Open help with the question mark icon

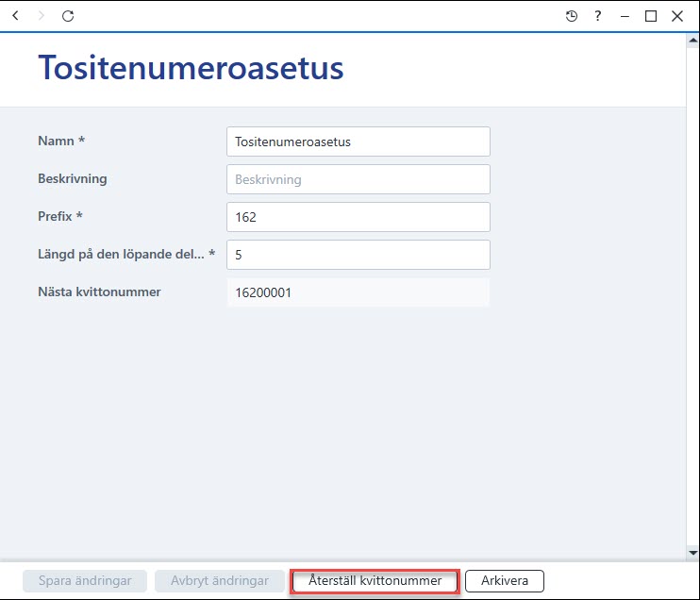(598, 16)
